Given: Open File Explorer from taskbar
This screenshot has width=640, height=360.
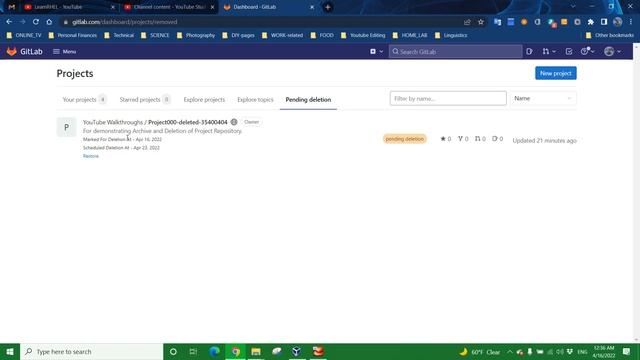Looking at the screenshot, I should tap(256, 351).
